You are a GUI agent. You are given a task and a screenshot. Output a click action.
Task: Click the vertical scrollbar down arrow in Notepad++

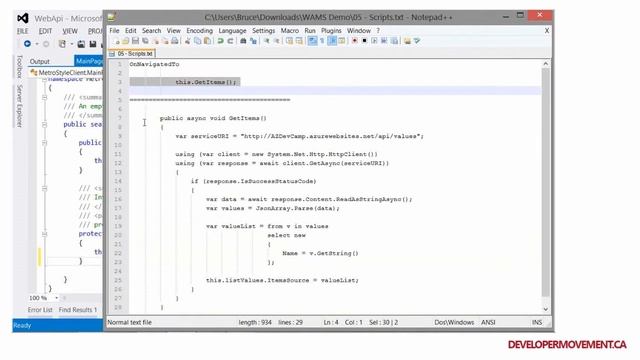click(546, 309)
